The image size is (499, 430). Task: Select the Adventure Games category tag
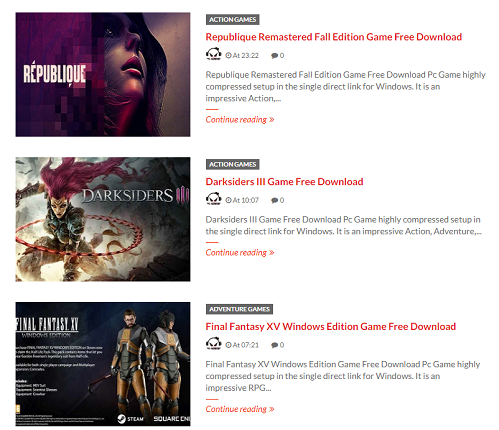(x=239, y=309)
